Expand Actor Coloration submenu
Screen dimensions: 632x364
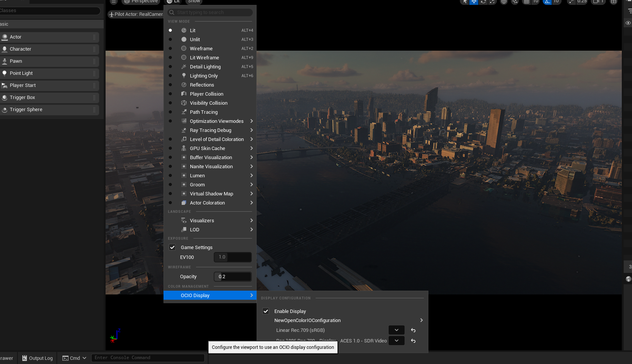[210, 203]
